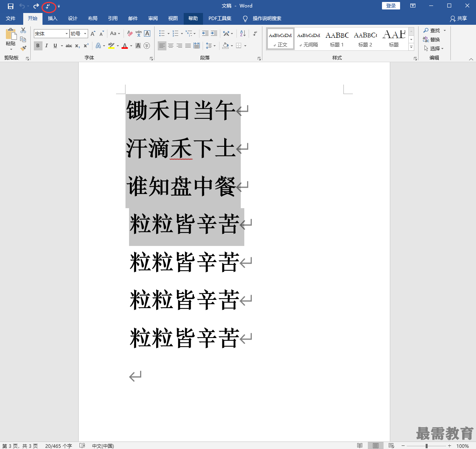
Task: Switch to the 插入 tab
Action: pos(52,18)
